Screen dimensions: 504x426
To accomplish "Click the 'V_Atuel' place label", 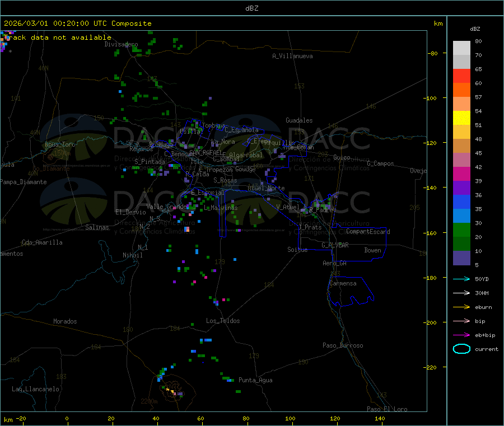I will click(x=288, y=207).
